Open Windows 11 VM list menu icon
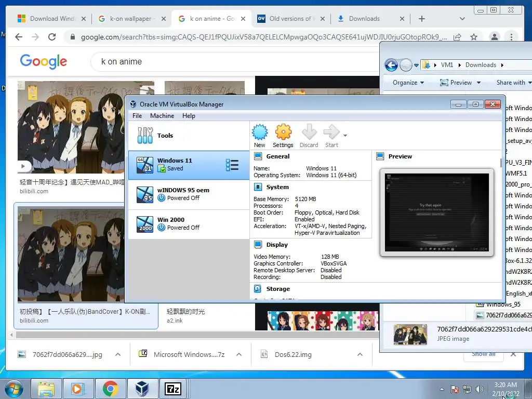 232,165
